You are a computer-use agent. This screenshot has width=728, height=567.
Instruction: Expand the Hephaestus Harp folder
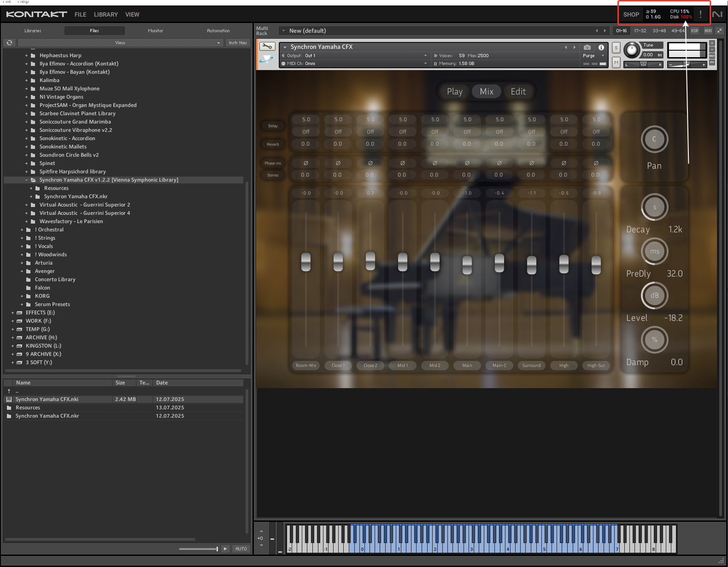(x=26, y=55)
